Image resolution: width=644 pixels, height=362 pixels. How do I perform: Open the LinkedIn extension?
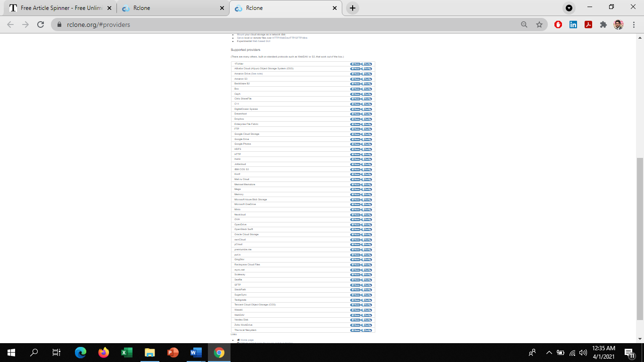(573, 25)
